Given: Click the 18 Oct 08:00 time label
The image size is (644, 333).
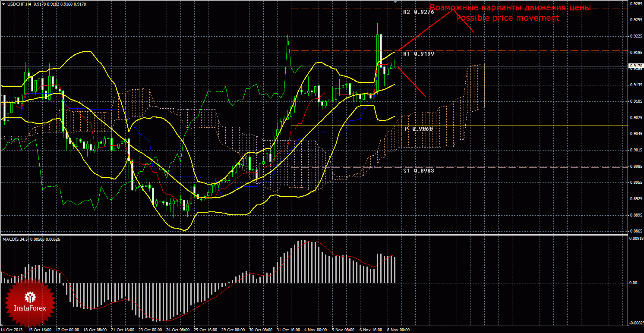Looking at the screenshot, I should point(95,330).
